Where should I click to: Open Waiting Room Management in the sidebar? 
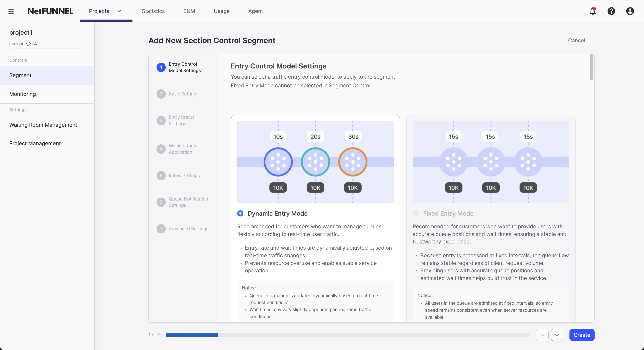tap(43, 125)
